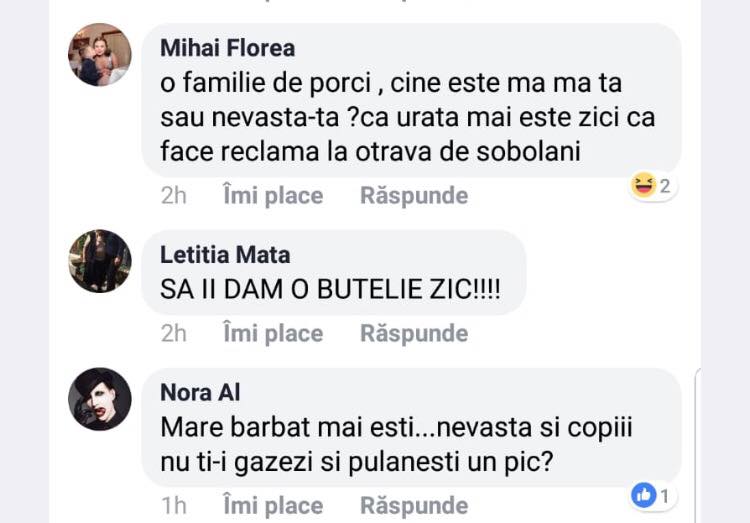Click Mihai Florea's profile picture
This screenshot has width=750, height=523.
coord(99,54)
